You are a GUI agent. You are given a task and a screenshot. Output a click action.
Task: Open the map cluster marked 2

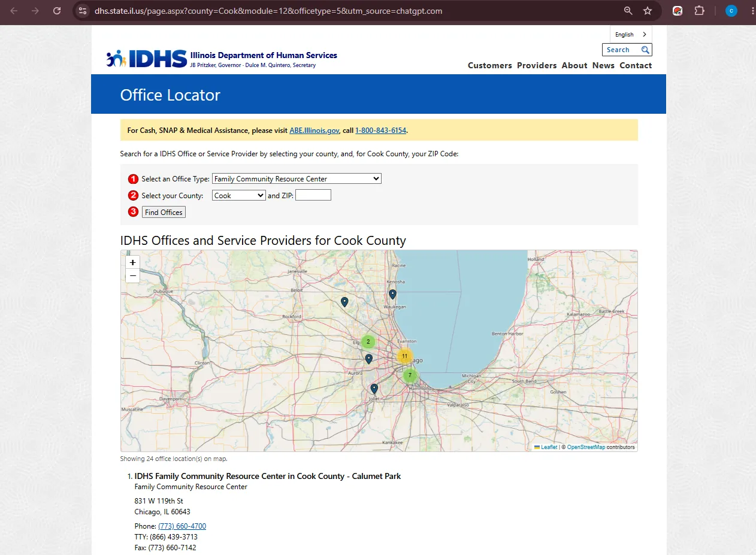368,342
